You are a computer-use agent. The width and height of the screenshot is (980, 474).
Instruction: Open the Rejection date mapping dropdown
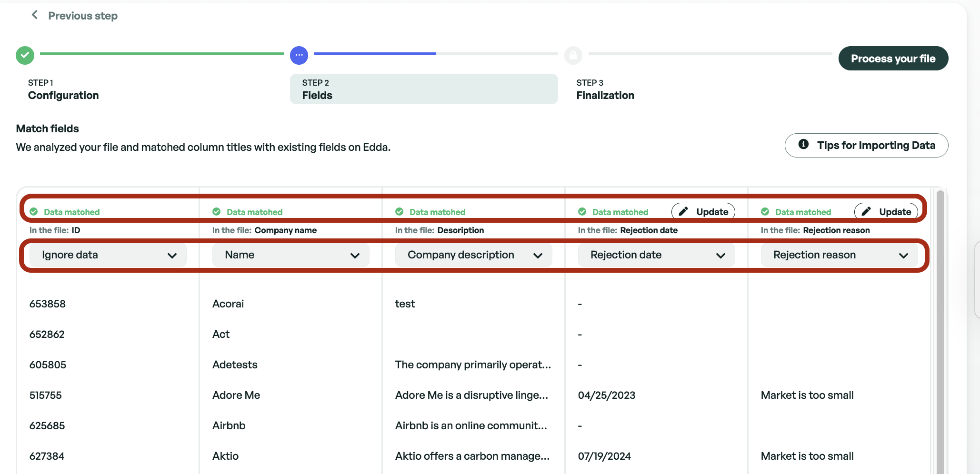coord(657,255)
